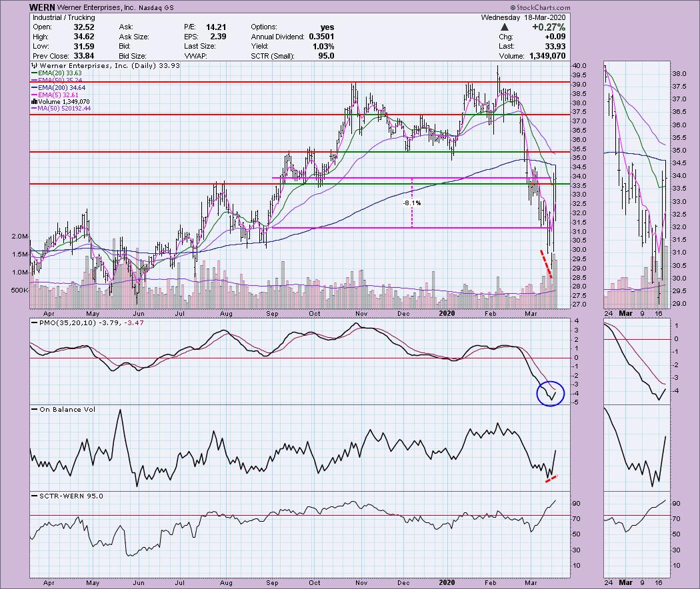Screen dimensions: 700x589
Task: Click the blue line swatch beside EMA(200)
Action: (34, 88)
